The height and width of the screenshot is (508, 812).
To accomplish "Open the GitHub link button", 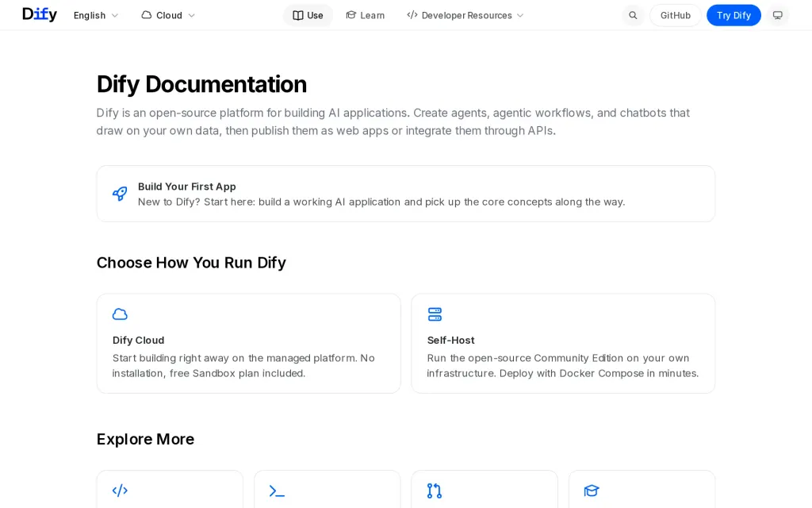I will click(676, 15).
